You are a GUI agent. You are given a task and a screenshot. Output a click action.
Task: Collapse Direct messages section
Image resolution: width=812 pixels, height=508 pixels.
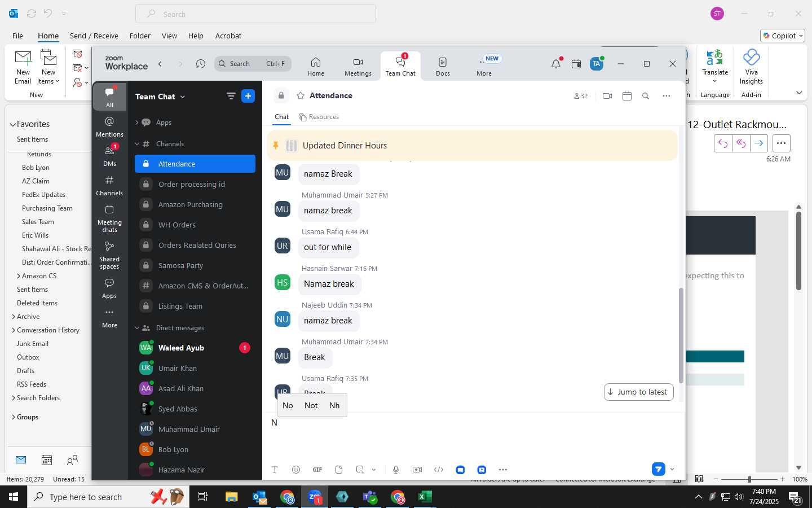(x=137, y=328)
